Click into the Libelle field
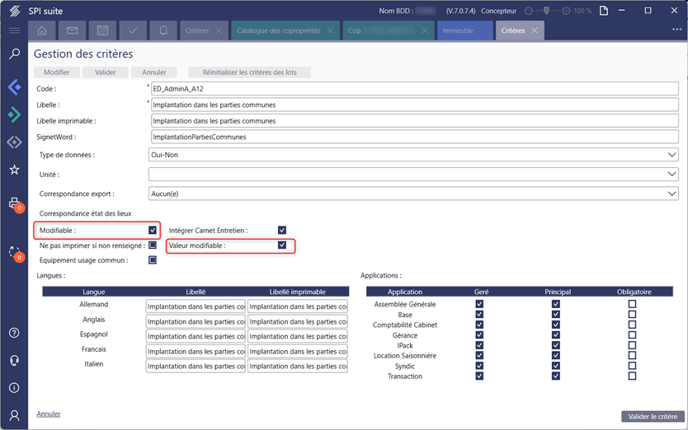Image resolution: width=688 pixels, height=430 pixels. (x=415, y=105)
